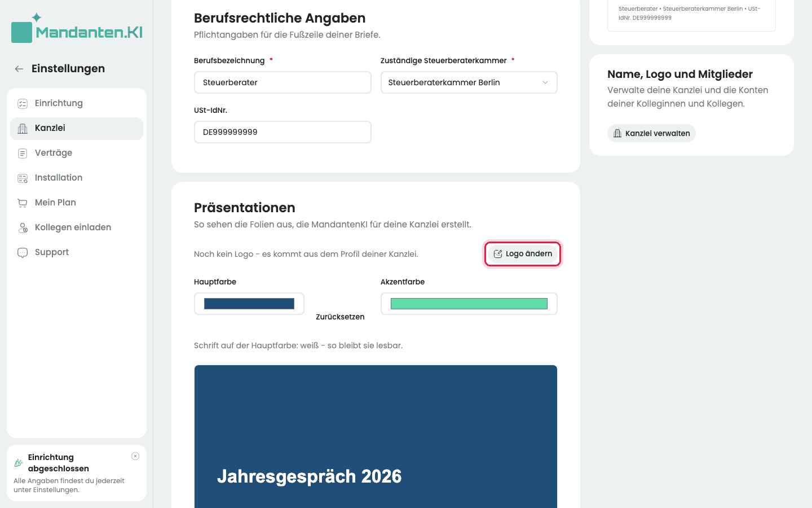Click the Einstellungen heading
Image resolution: width=812 pixels, height=508 pixels.
click(68, 69)
